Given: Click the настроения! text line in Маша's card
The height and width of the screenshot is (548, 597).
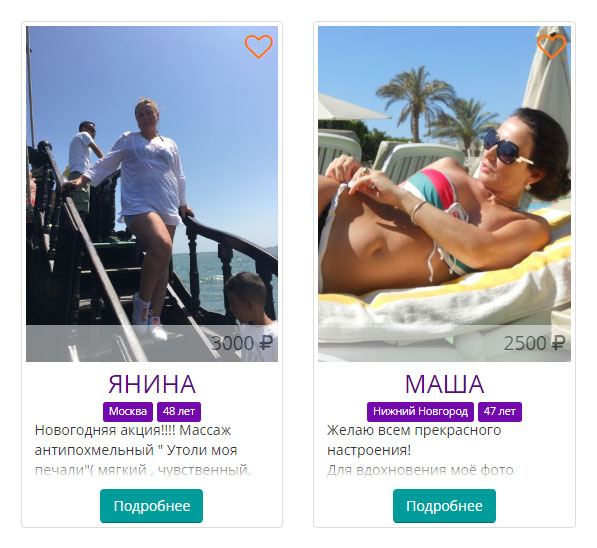Looking at the screenshot, I should tap(369, 451).
